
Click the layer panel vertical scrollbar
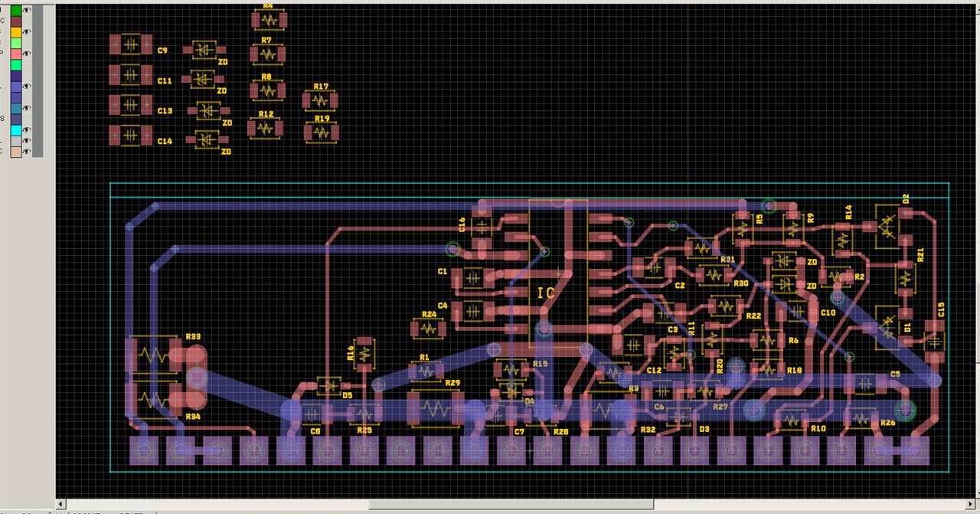click(x=38, y=80)
